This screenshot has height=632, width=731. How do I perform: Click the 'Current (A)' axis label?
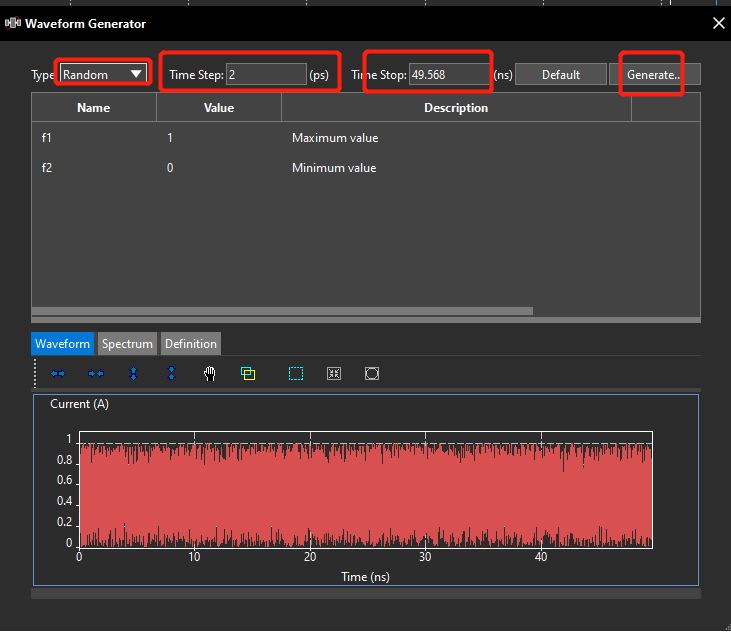coord(79,404)
